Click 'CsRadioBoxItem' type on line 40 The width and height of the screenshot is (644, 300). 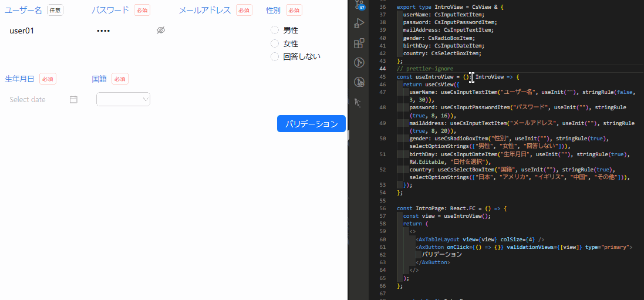[450, 38]
